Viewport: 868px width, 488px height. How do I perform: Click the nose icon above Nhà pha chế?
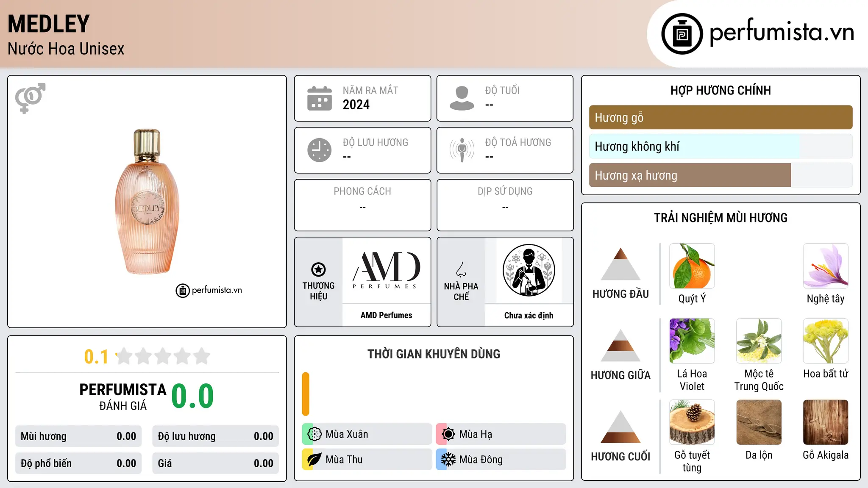[461, 269]
